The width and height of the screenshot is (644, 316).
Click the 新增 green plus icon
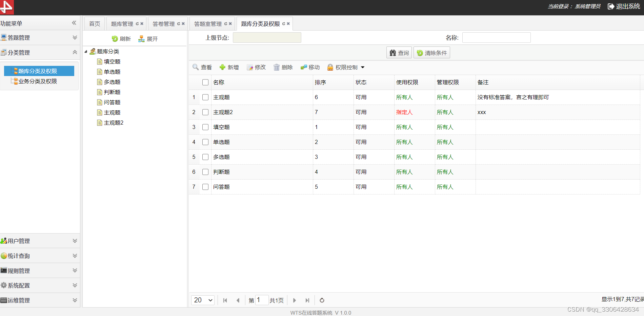point(222,67)
